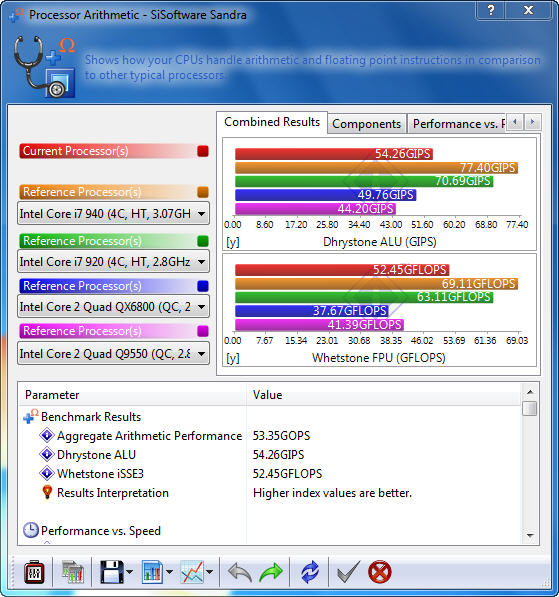Click the 77.40GIPS orange bar

376,168
